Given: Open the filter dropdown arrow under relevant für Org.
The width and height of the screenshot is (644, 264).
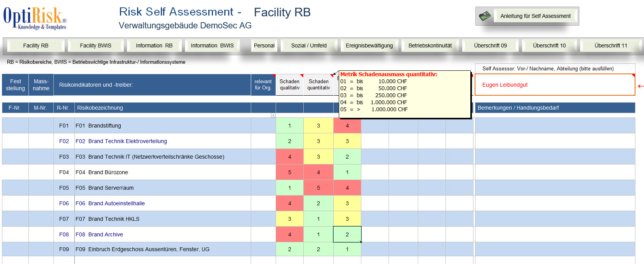Looking at the screenshot, I should coord(273,115).
